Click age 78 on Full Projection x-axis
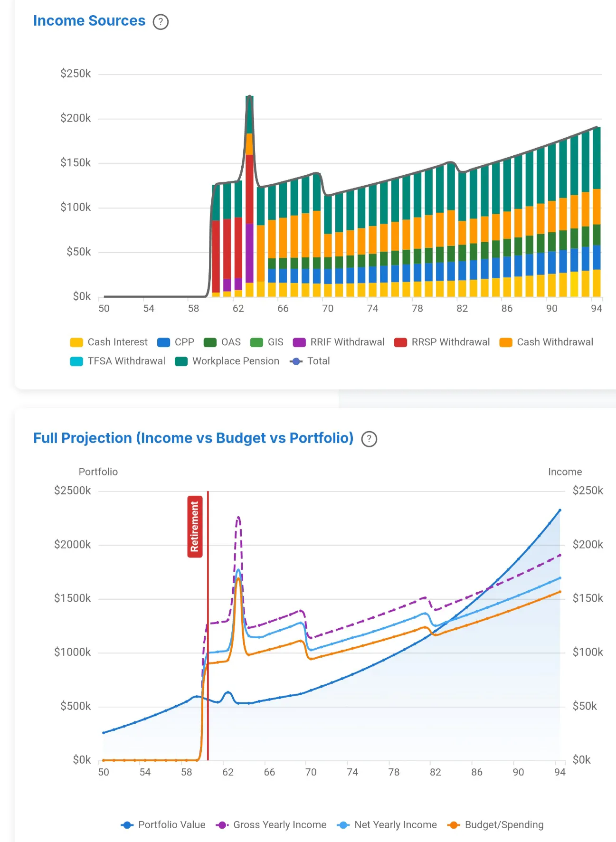Screen dimensions: 616x842 [x=394, y=772]
